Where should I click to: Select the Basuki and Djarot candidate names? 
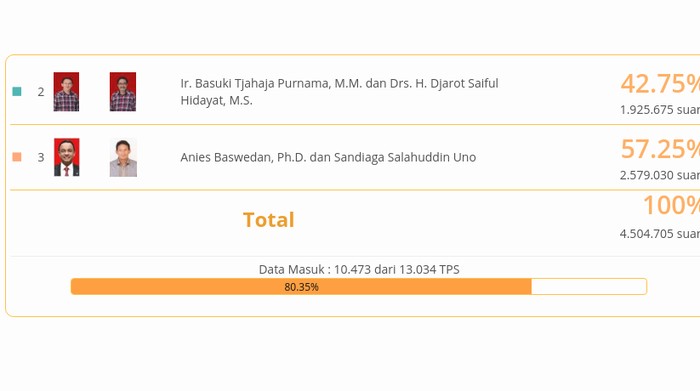point(339,92)
